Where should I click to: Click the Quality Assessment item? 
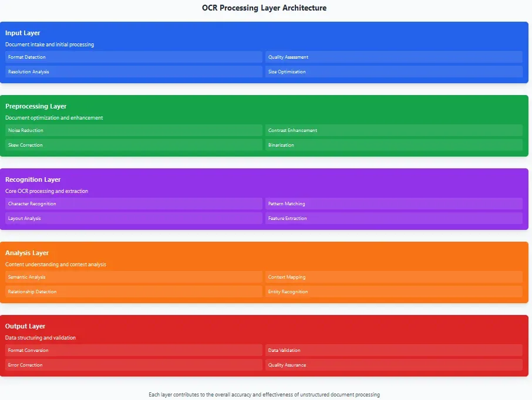click(x=394, y=57)
